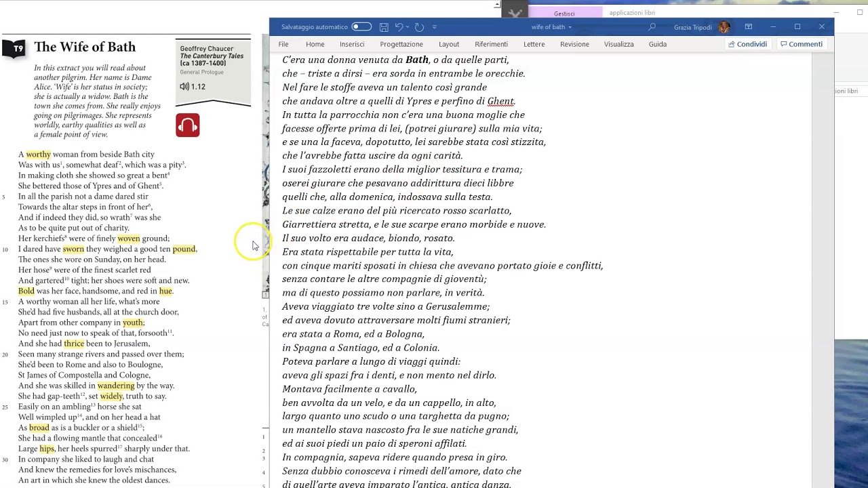Viewport: 868px width, 488px height.
Task: Click the Redo circular arrow icon
Action: 419,27
